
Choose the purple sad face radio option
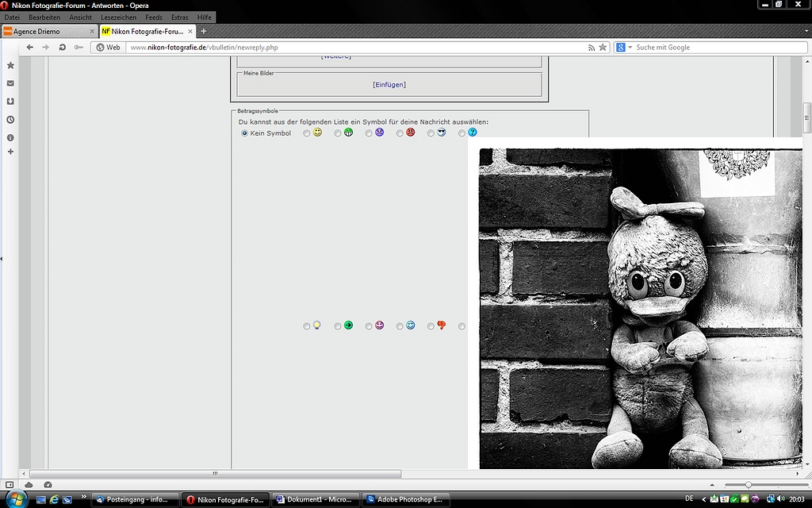point(369,133)
